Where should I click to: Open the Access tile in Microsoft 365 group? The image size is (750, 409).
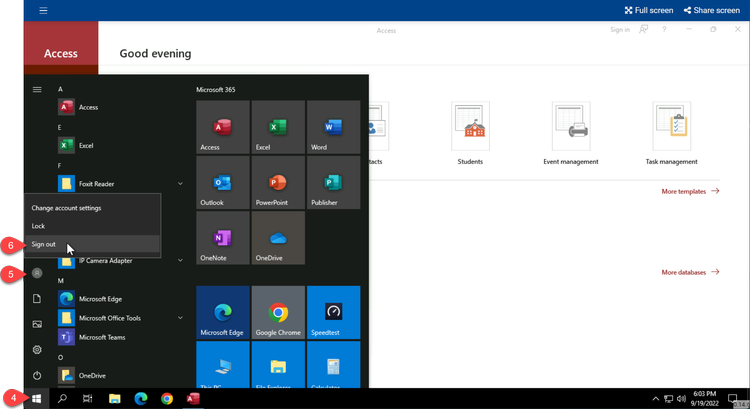[222, 127]
